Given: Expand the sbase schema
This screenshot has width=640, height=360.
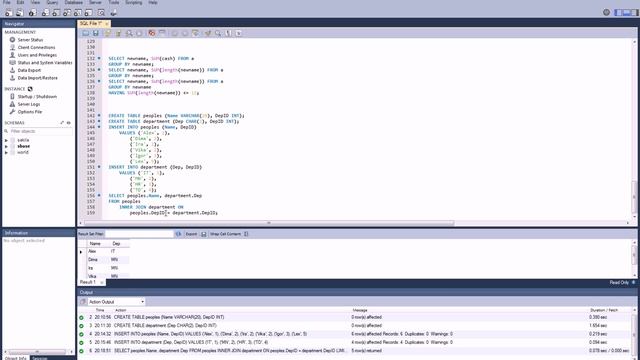Looking at the screenshot, I should click(6, 146).
